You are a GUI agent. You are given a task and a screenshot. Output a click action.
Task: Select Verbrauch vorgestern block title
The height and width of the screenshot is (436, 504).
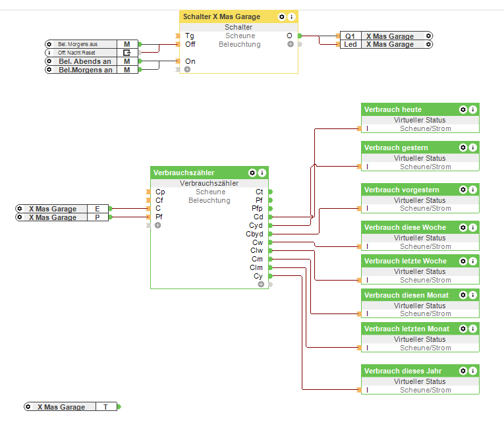point(401,190)
